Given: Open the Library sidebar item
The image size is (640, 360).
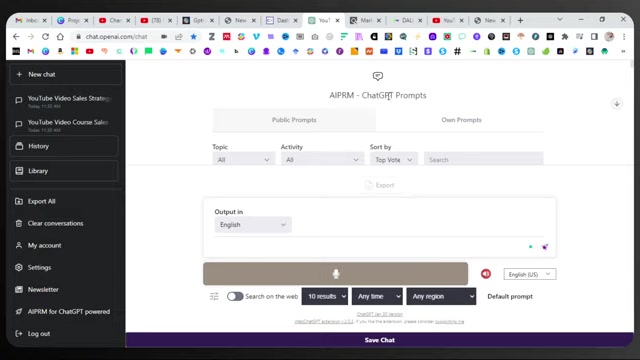Looking at the screenshot, I should click(x=64, y=171).
